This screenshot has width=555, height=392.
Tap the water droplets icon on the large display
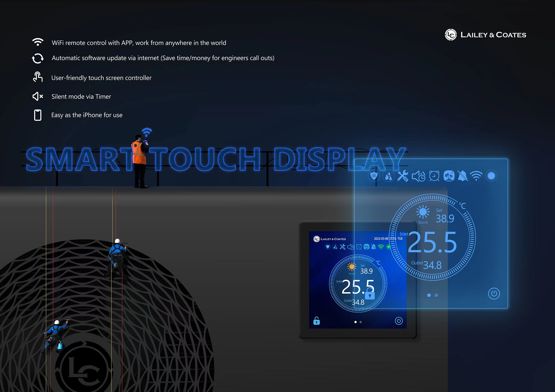click(x=388, y=176)
